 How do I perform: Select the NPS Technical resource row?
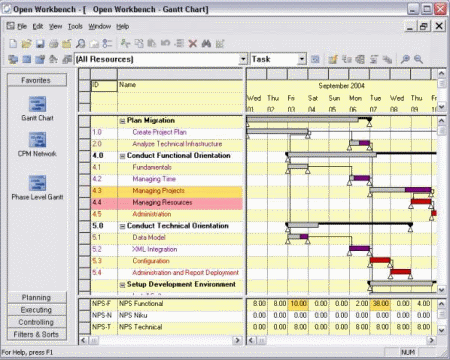[x=167, y=327]
